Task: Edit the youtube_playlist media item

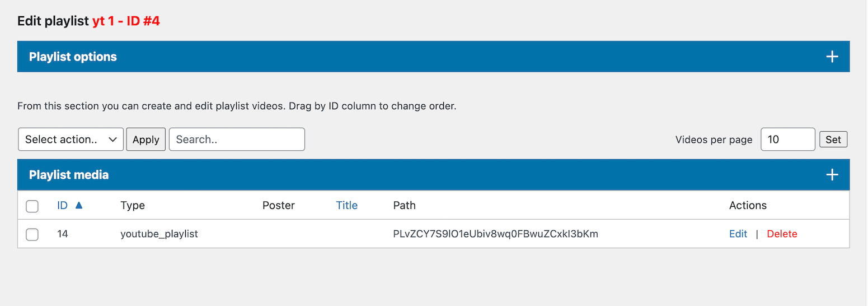Action: click(x=738, y=234)
